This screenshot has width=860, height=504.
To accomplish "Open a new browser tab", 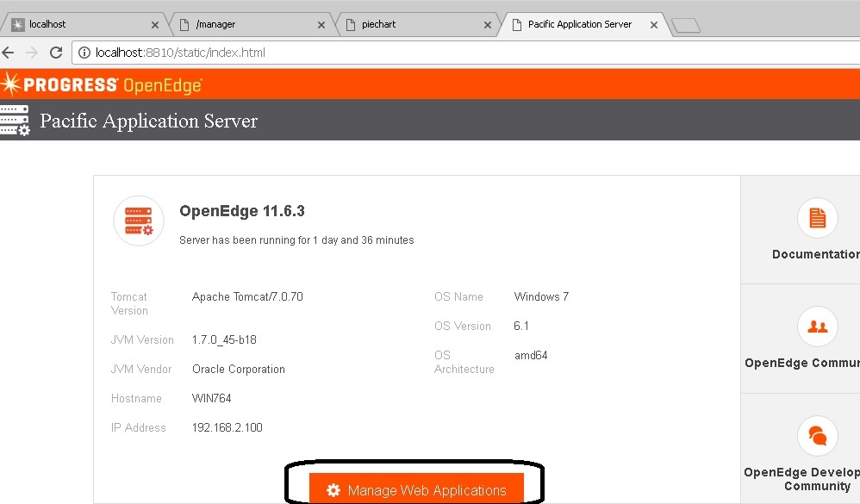I will click(686, 25).
